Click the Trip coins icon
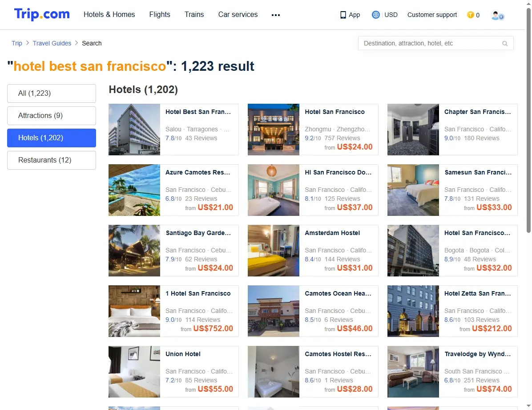Screen dimensions: 532x410 pos(470,15)
